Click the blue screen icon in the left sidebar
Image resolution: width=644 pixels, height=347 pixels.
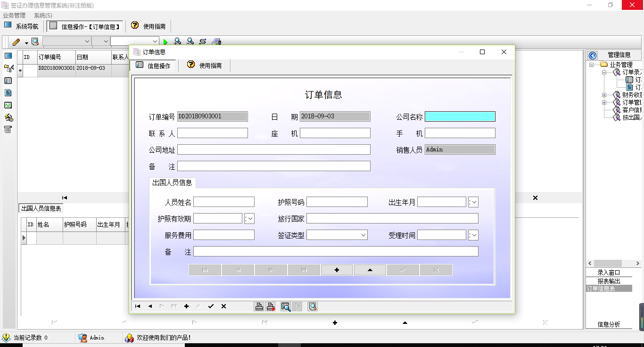coord(8,56)
